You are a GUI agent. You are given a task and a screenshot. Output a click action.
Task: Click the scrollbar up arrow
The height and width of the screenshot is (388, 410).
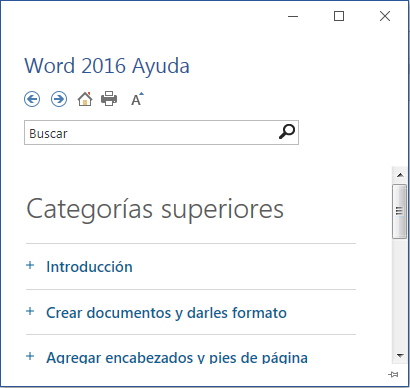click(x=400, y=175)
